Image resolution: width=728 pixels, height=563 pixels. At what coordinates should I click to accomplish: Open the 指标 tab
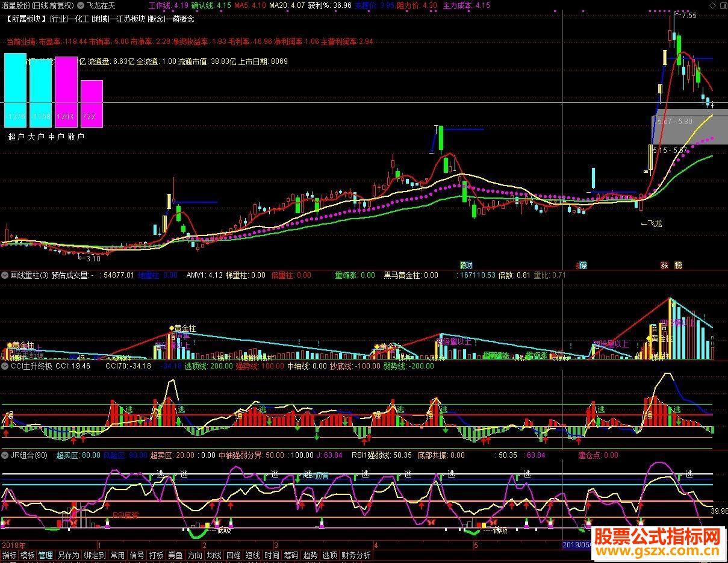tap(9, 556)
